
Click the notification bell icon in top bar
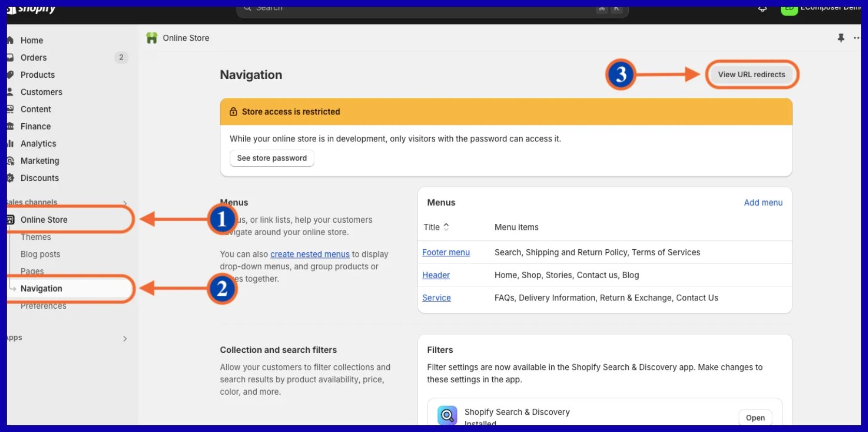[762, 9]
